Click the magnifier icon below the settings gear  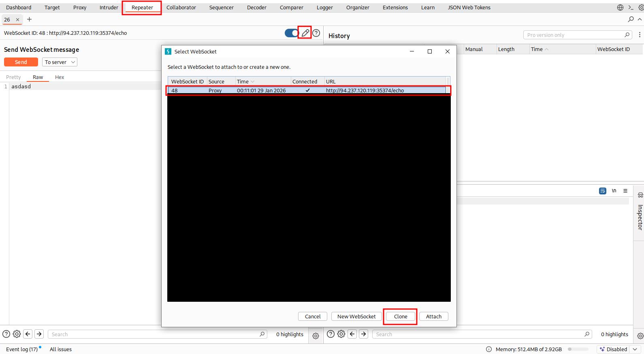tap(631, 19)
